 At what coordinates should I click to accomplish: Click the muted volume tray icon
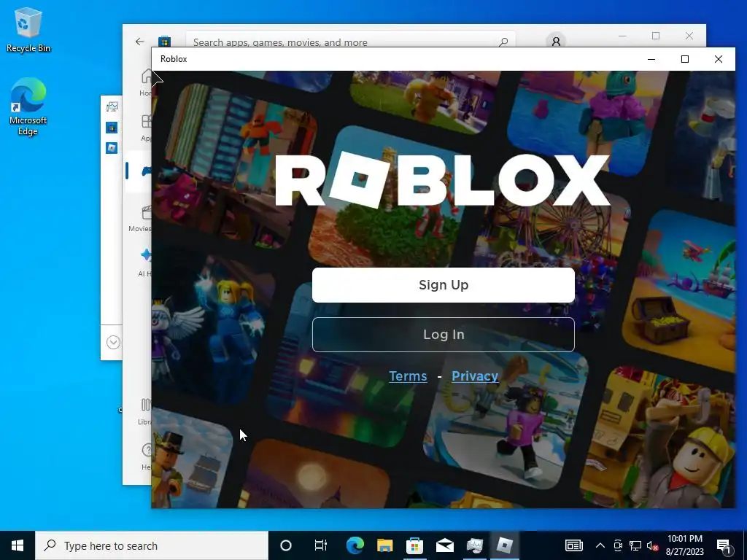pos(652,545)
